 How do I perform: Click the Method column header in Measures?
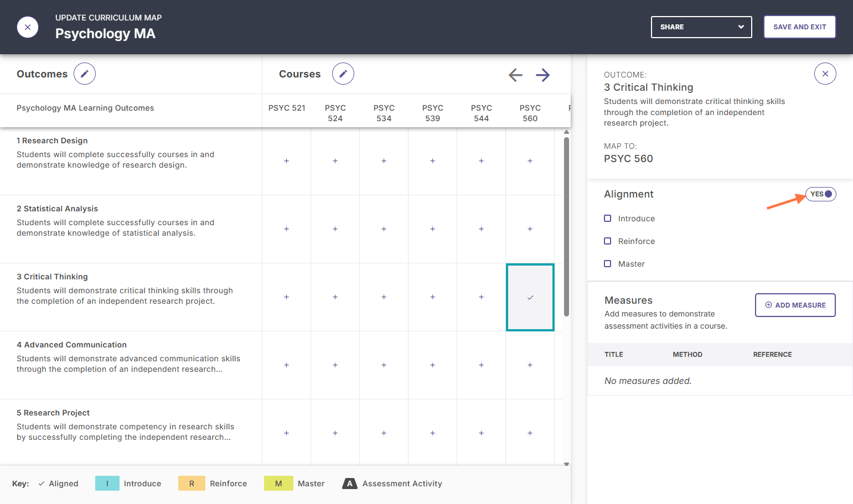coord(687,355)
